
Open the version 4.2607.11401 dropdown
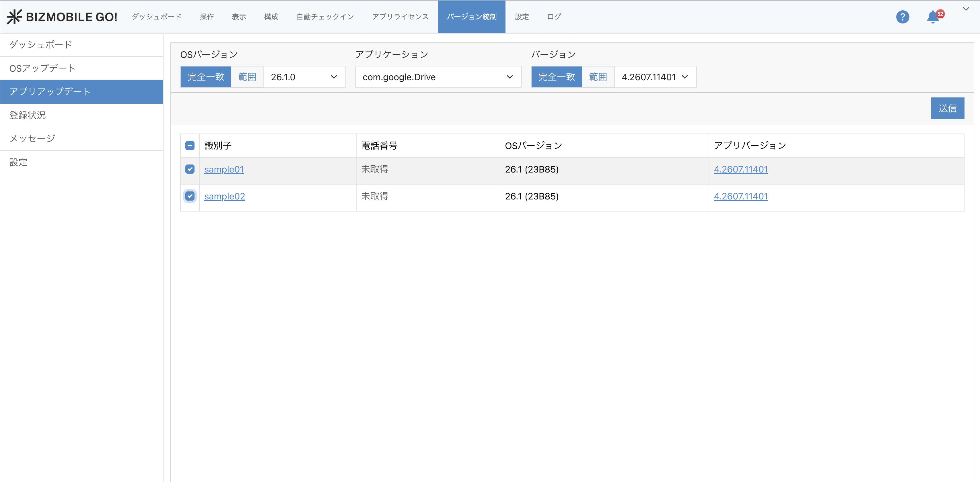point(655,77)
